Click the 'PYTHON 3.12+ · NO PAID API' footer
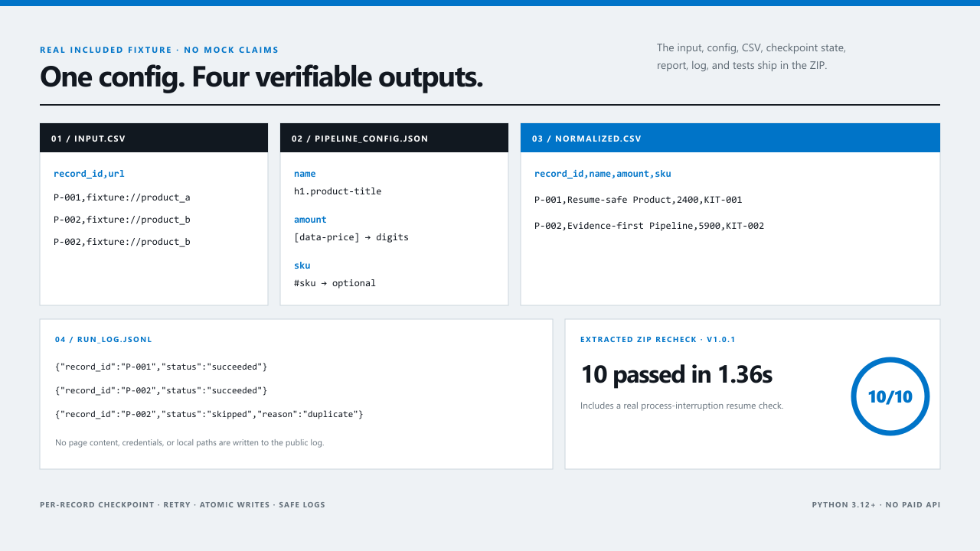 [876, 504]
